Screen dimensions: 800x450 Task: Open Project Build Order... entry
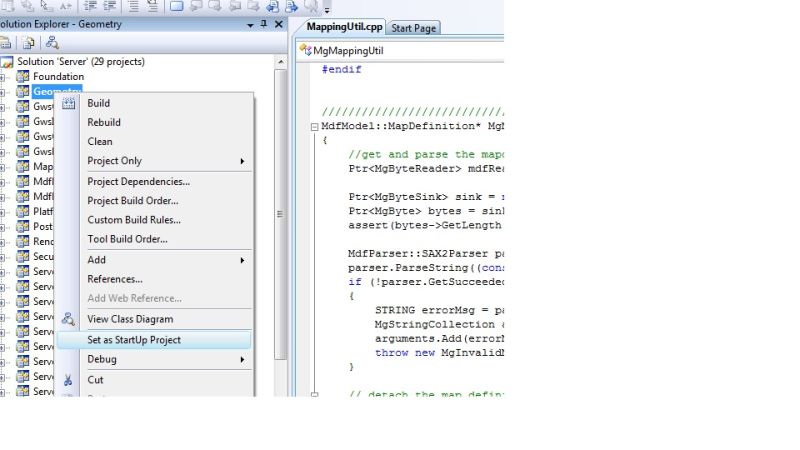(x=155, y=201)
